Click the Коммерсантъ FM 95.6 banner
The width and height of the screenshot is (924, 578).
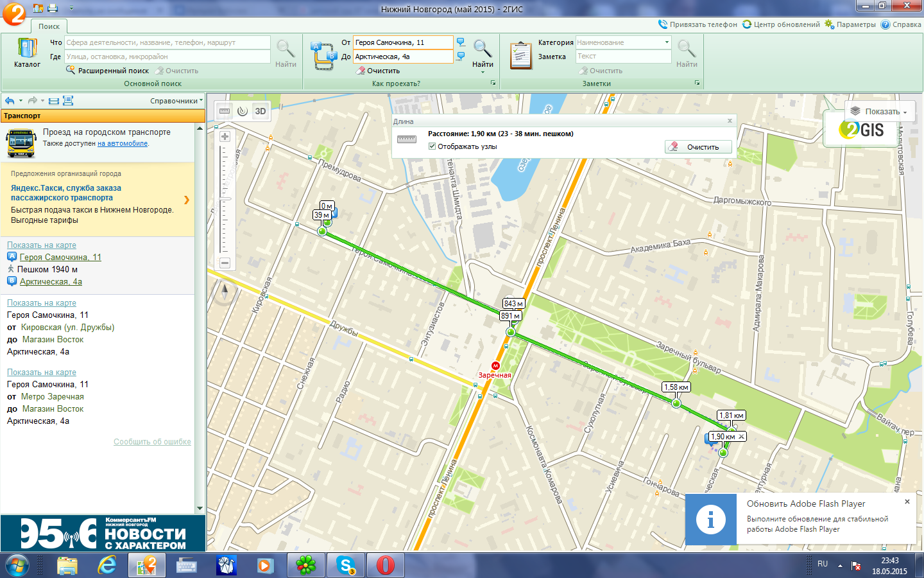(103, 533)
